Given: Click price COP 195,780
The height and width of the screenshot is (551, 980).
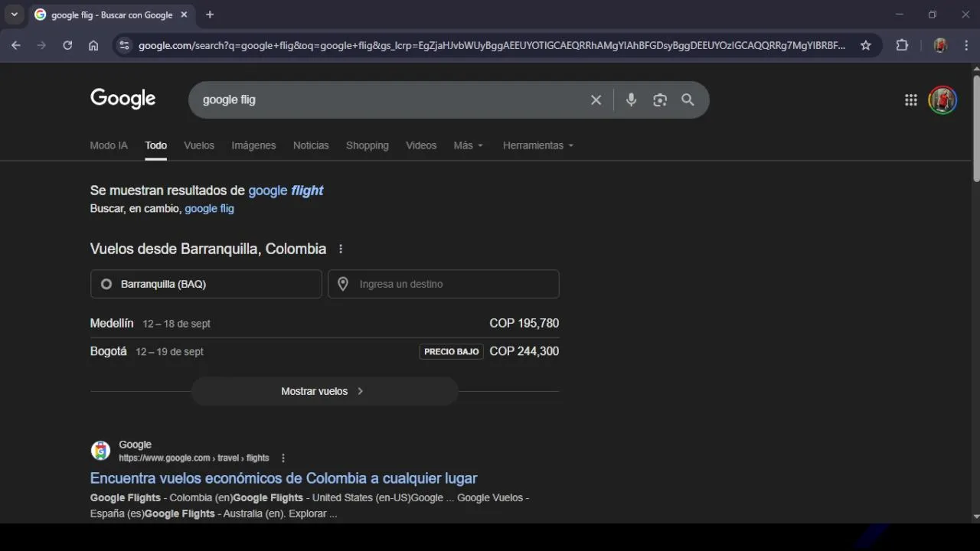Looking at the screenshot, I should 524,323.
